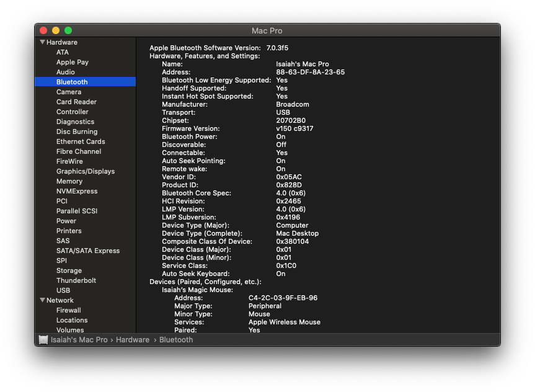
Task: Close the Mac Pro window
Action: point(43,30)
